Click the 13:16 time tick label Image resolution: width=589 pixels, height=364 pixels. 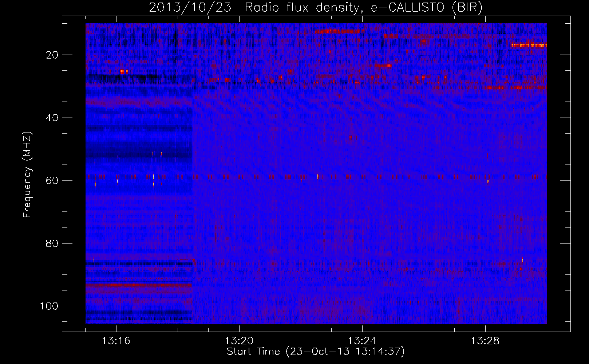coord(116,341)
